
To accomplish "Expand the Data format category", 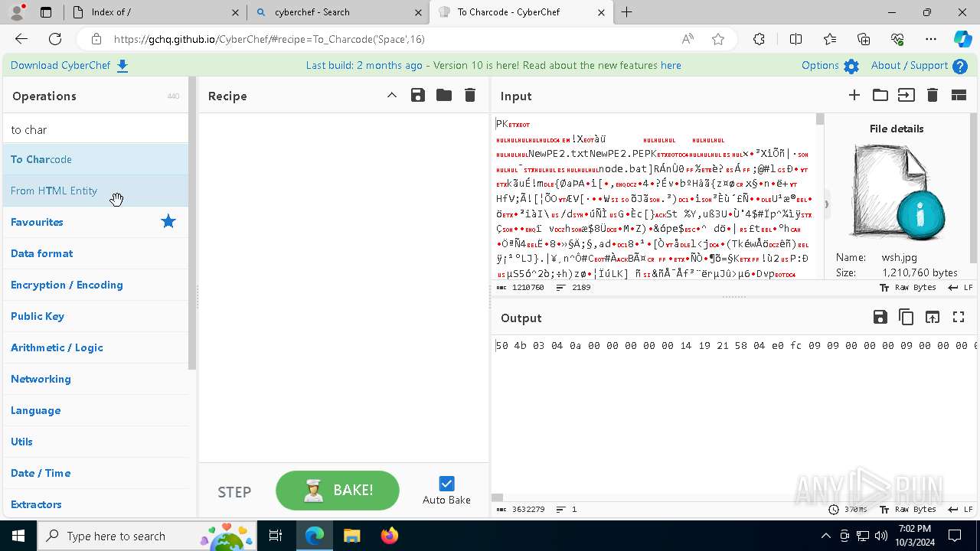I will (x=96, y=253).
